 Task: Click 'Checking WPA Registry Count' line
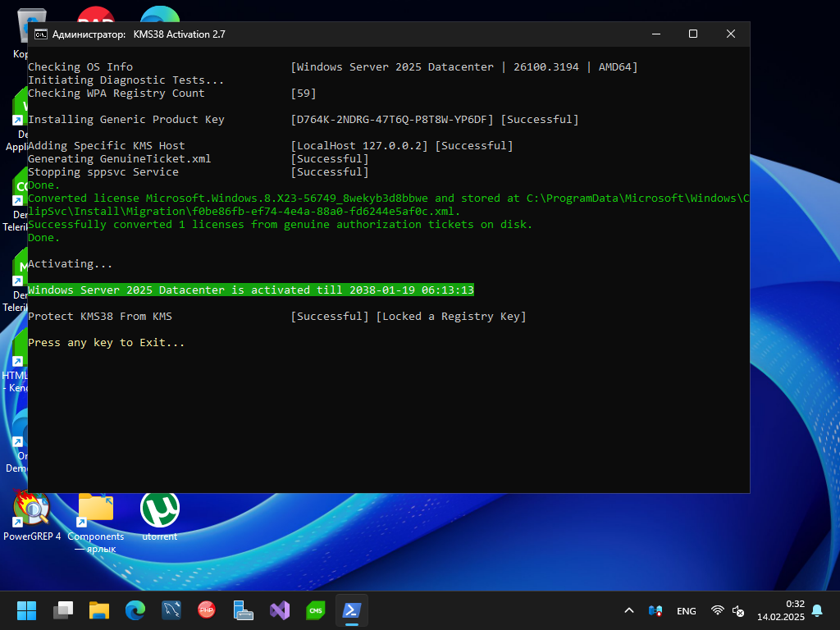point(116,94)
